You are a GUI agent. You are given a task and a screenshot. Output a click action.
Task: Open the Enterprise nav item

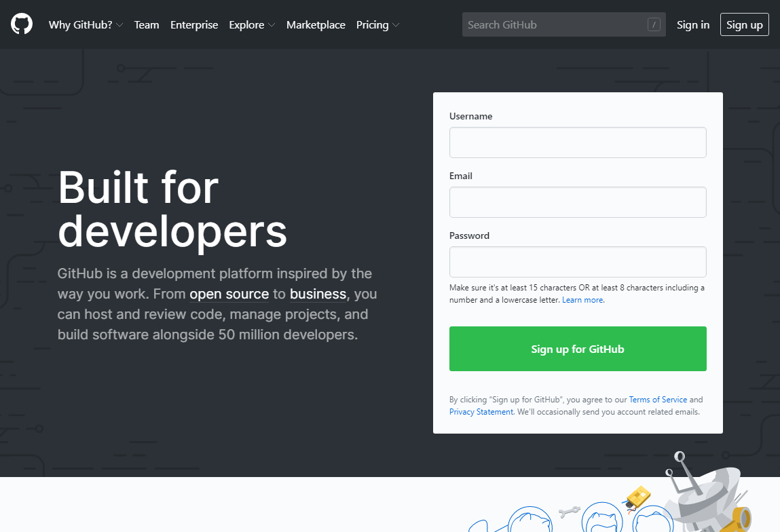(194, 25)
